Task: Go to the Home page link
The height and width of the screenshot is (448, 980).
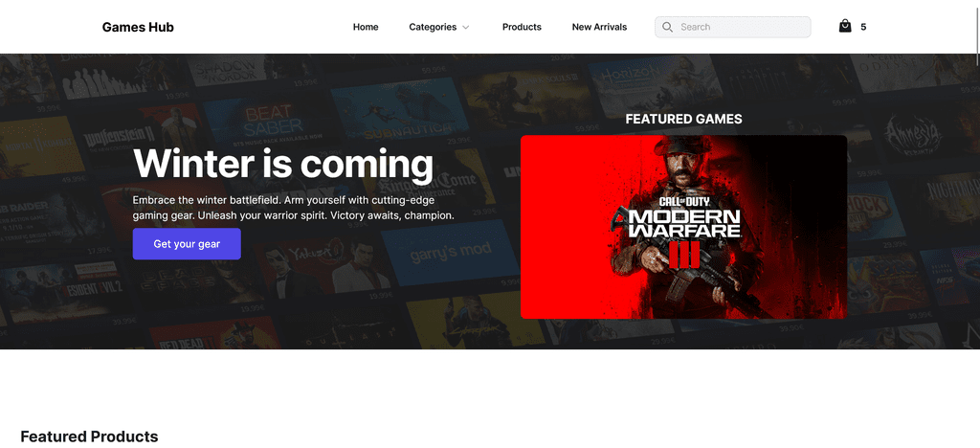Action: pos(366,27)
